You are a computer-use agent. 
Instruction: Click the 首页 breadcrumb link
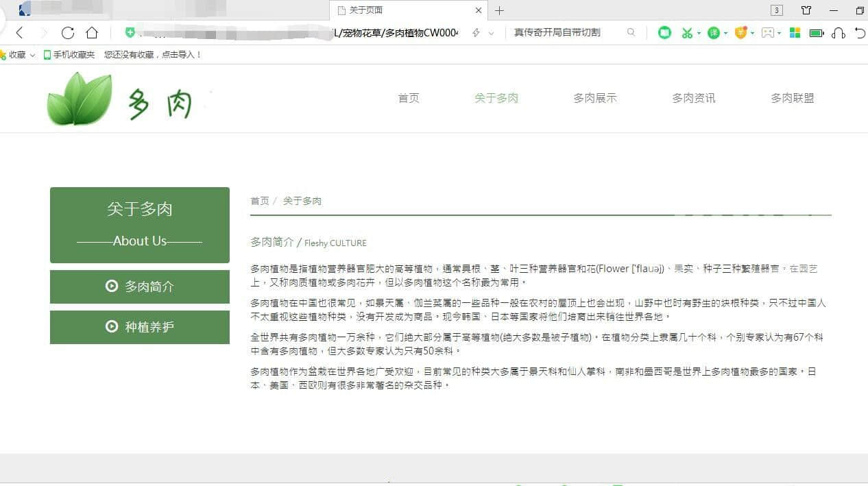coord(259,201)
